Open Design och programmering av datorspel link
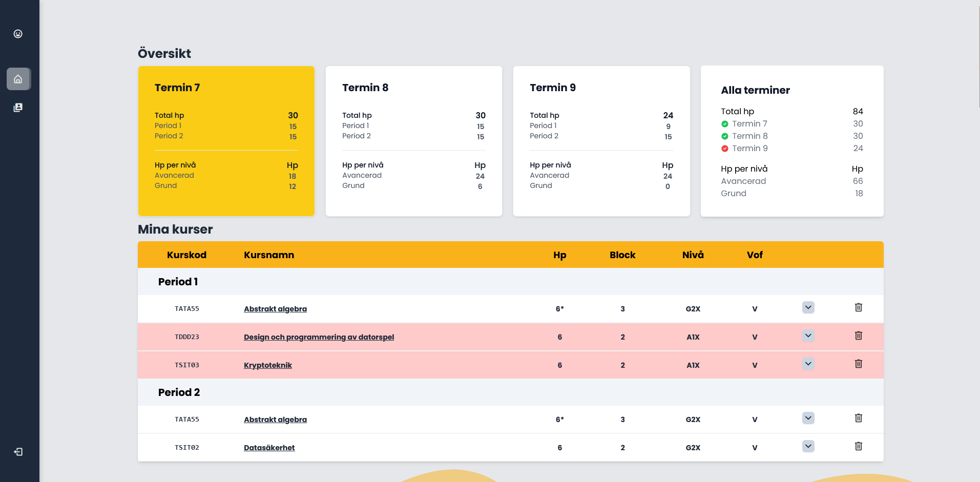This screenshot has width=980, height=482. pos(319,337)
